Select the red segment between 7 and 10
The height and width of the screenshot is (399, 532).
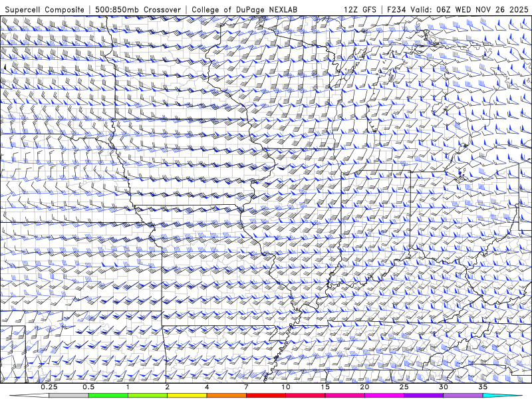point(265,396)
